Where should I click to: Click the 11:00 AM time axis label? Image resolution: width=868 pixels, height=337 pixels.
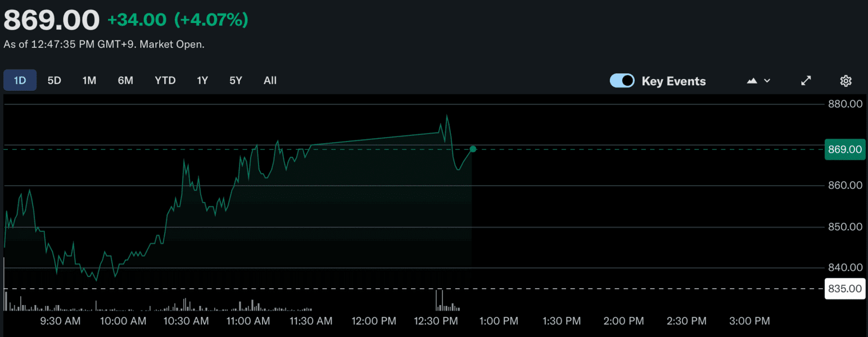pyautogui.click(x=248, y=321)
